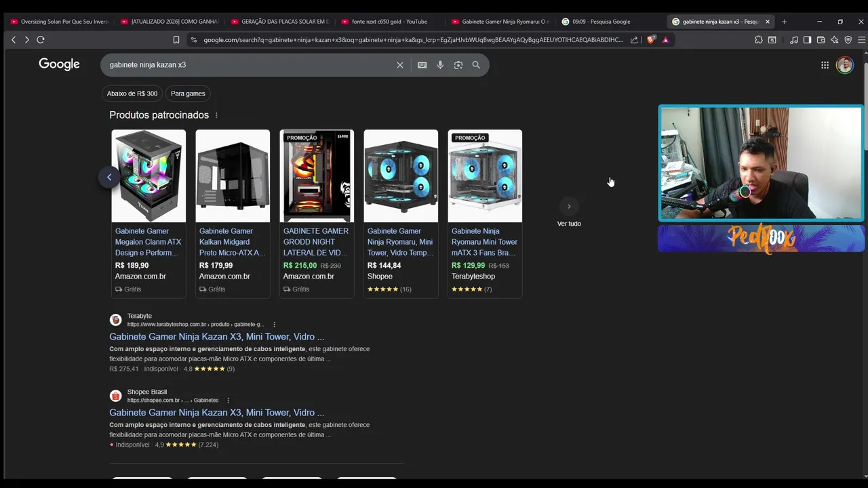
Task: Clear the Google search box text
Action: 400,65
